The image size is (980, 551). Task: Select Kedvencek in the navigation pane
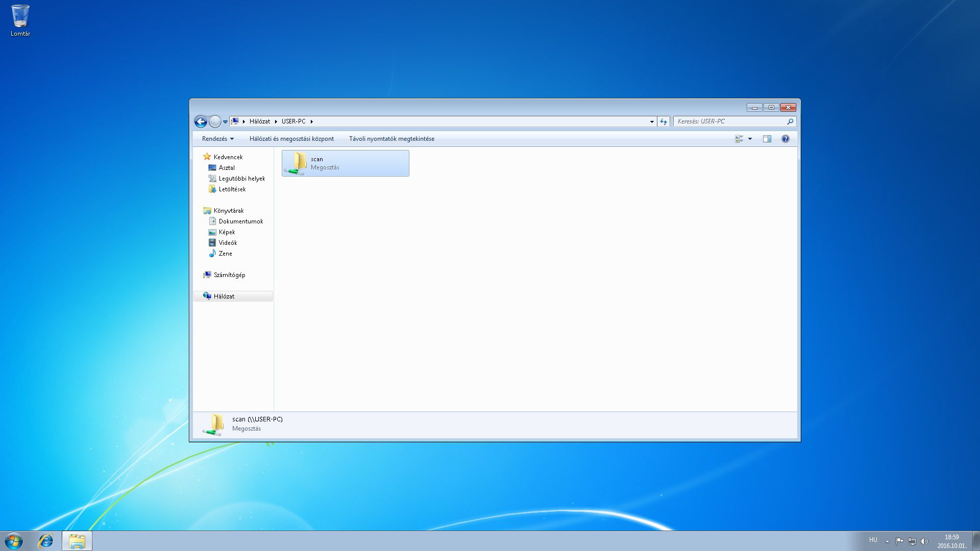tap(228, 157)
